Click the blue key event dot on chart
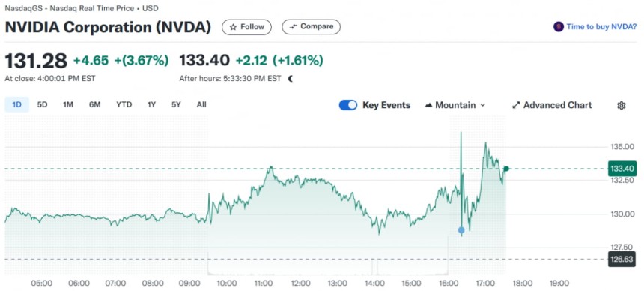The height and width of the screenshot is (291, 644). tap(461, 230)
